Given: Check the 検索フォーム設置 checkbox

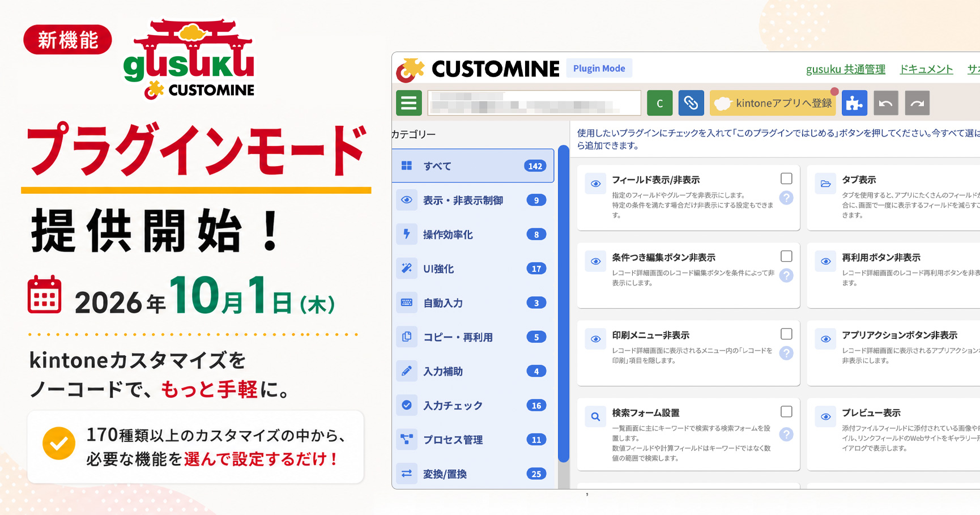Looking at the screenshot, I should pyautogui.click(x=786, y=411).
